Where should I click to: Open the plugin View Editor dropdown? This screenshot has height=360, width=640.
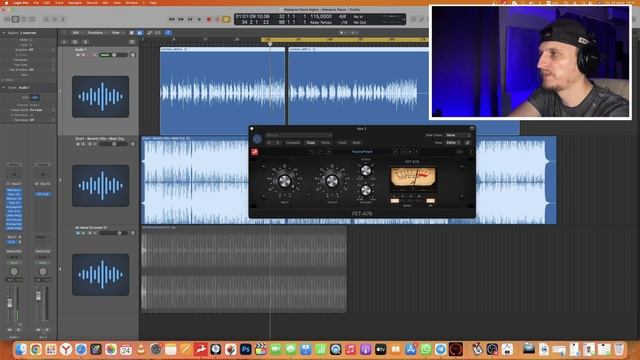point(453,143)
